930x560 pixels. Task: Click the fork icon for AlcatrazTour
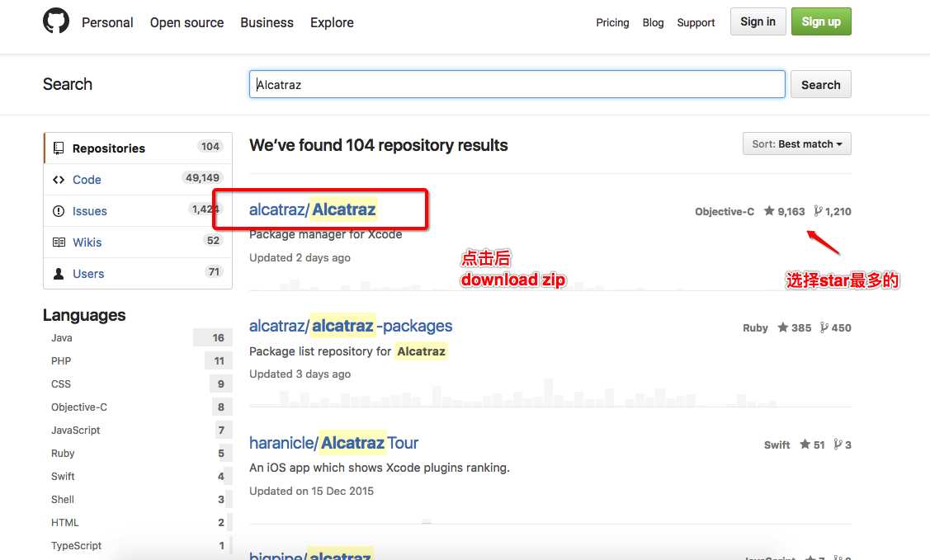click(x=838, y=444)
